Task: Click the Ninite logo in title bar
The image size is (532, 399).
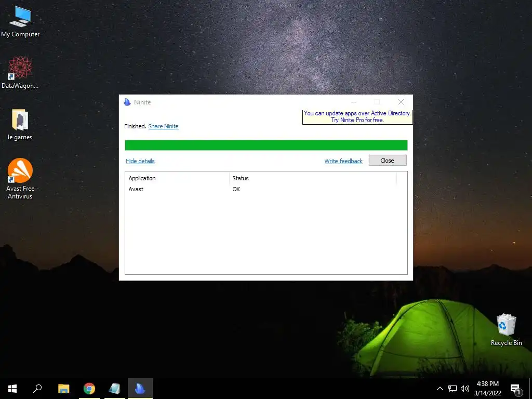Action: tap(127, 102)
